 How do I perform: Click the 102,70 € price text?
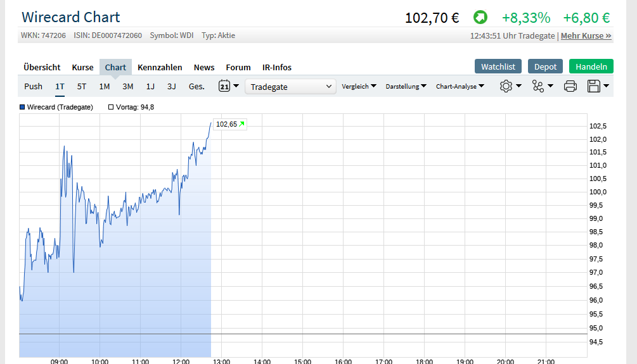tap(432, 18)
